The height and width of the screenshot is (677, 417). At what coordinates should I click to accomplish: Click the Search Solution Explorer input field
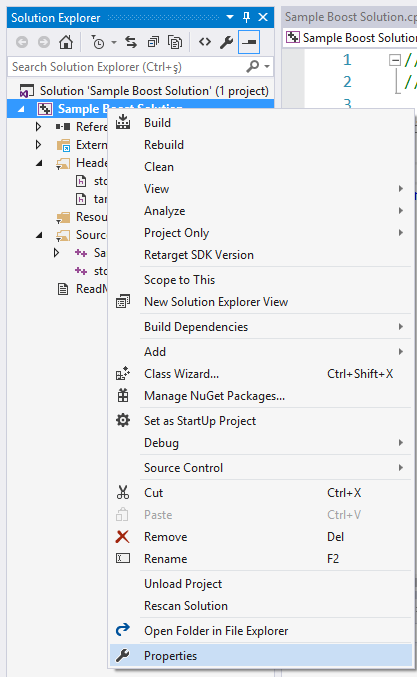coord(128,67)
